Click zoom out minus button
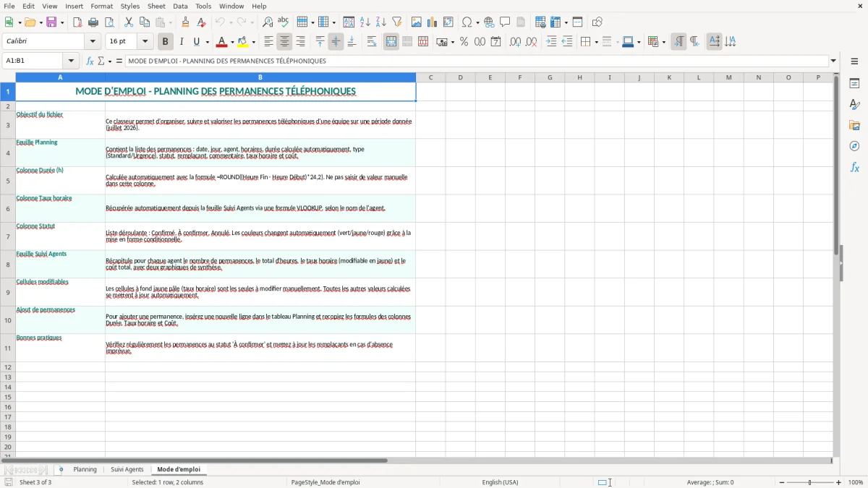Viewport: 868px width, 488px height. (780, 482)
